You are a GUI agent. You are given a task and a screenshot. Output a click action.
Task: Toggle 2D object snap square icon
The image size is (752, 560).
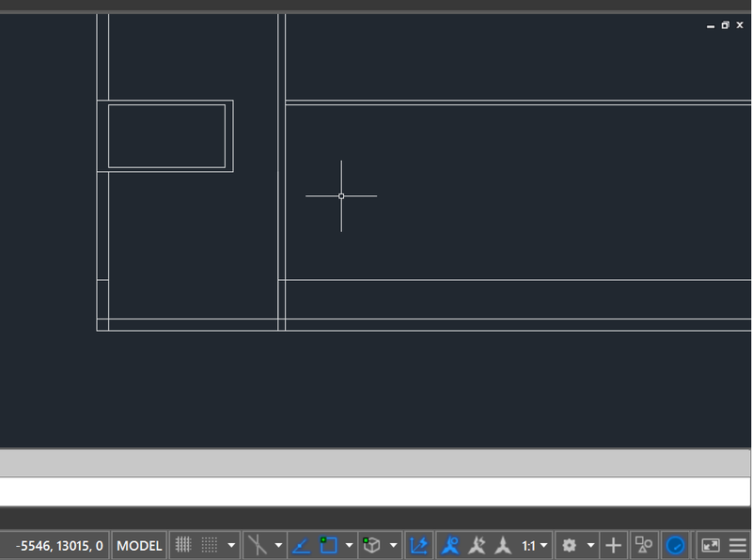(328, 545)
